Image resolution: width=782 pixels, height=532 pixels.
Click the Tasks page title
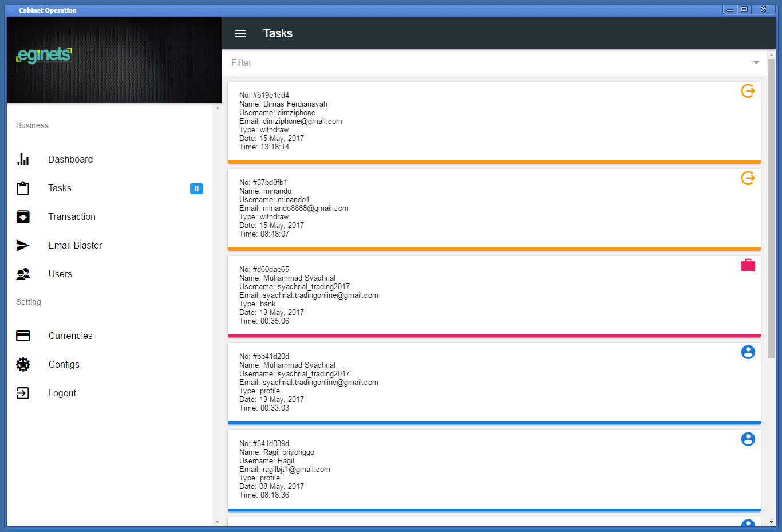click(x=278, y=33)
